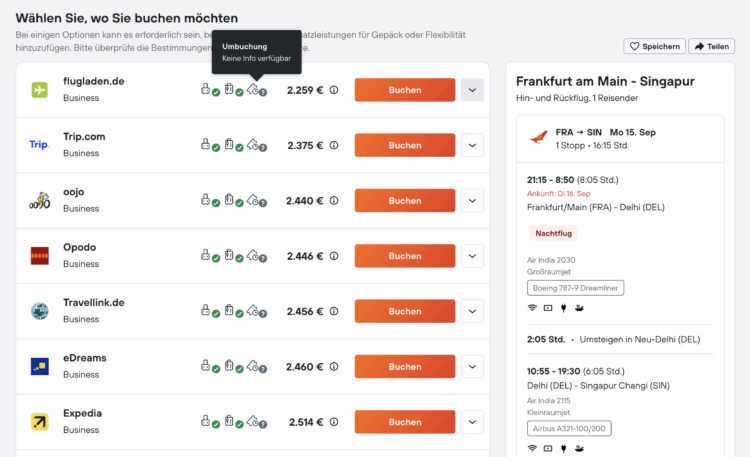
Task: Click the rebooking (Umbuchung) icon for Travellink.de
Action: [x=254, y=310]
